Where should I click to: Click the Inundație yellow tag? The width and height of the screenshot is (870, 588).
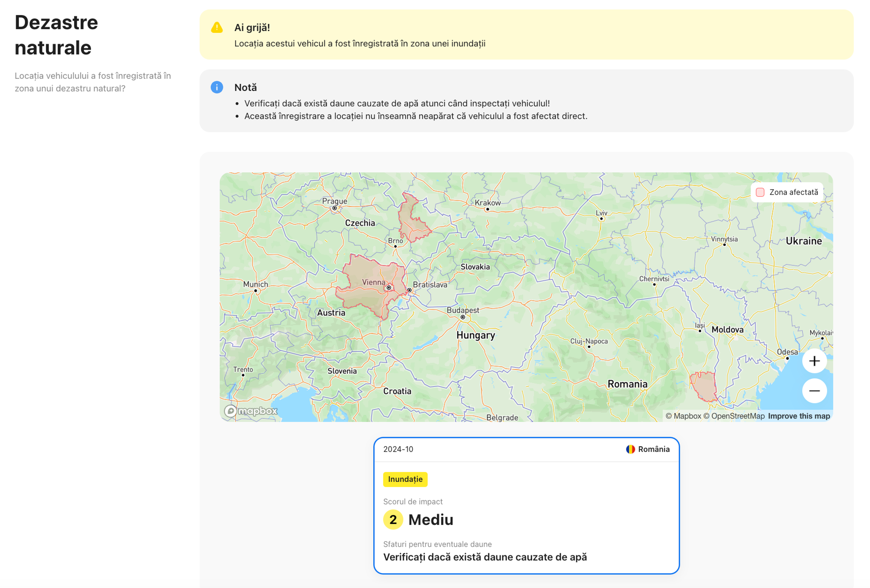405,480
